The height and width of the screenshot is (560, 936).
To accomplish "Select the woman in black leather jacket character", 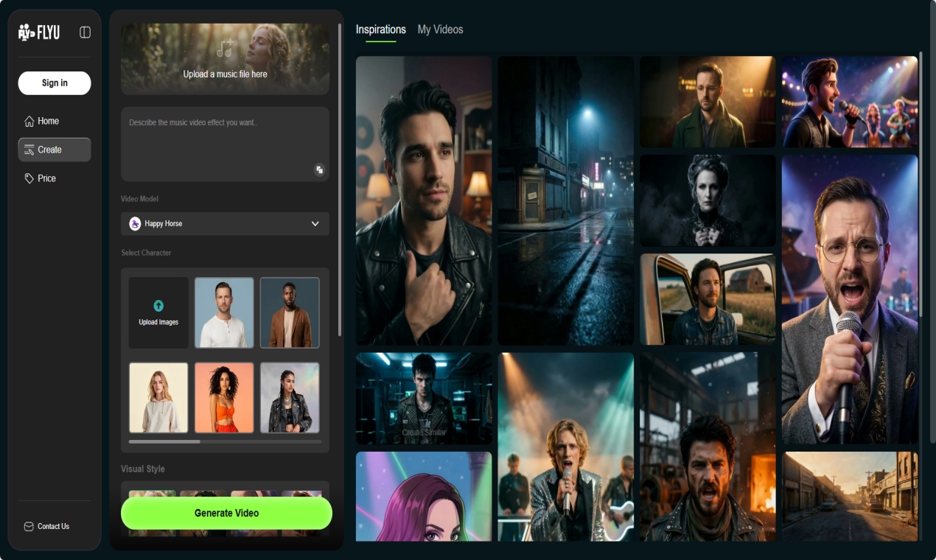I will (290, 397).
